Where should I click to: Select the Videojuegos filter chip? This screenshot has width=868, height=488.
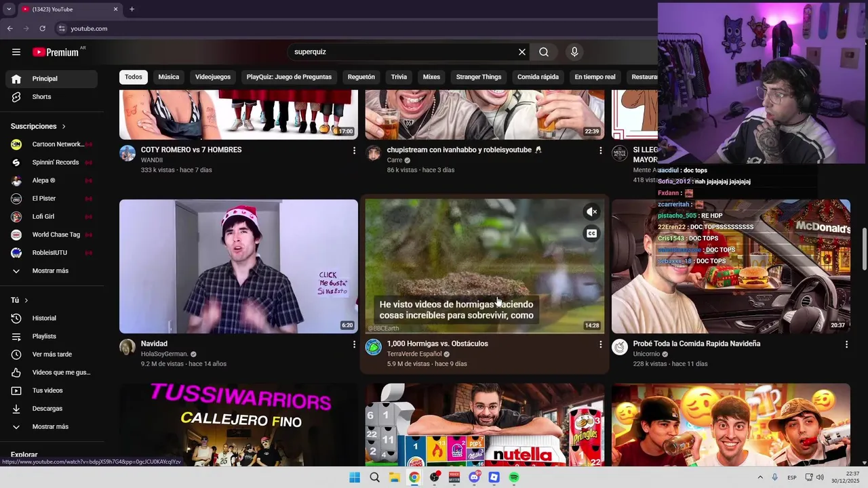coord(213,77)
